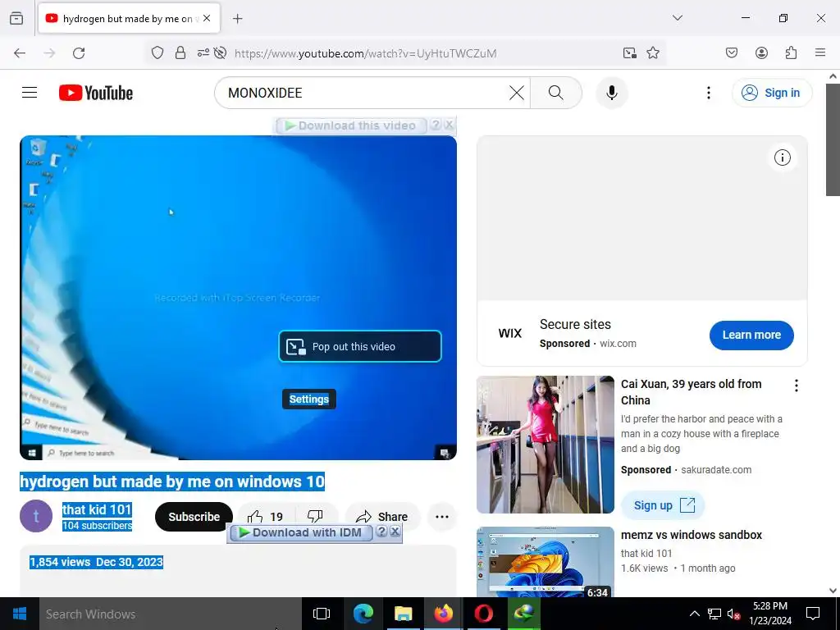The image size is (840, 630).
Task: Close the Download with IDM bar
Action: [395, 532]
